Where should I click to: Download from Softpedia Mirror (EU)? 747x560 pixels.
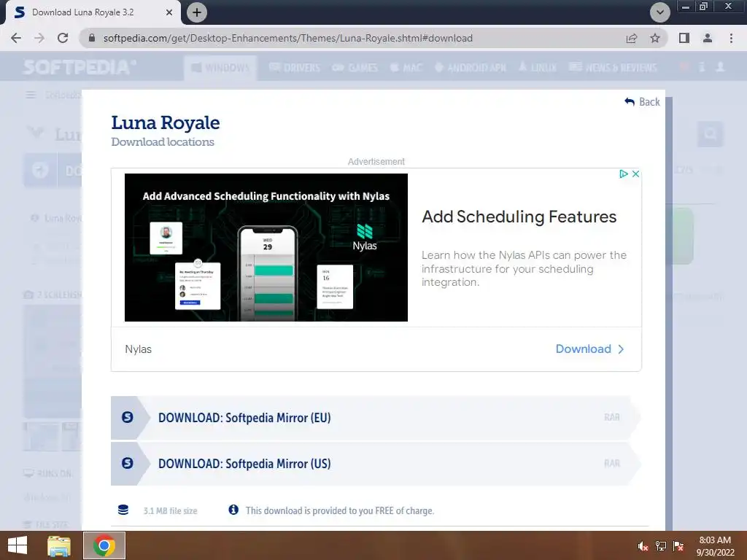(376, 418)
